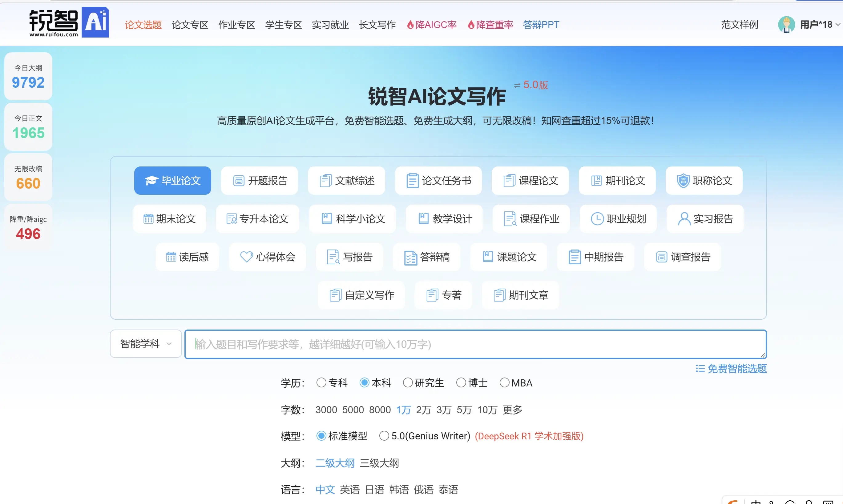This screenshot has width=843, height=504.
Task: Click the 心得体会 heart-icon category
Action: coord(268,257)
